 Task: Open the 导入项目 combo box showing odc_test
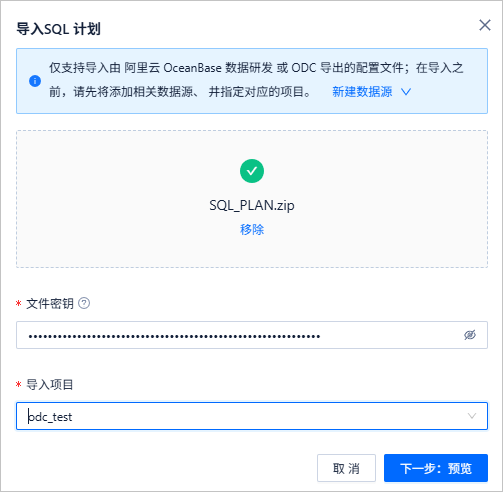(252, 416)
